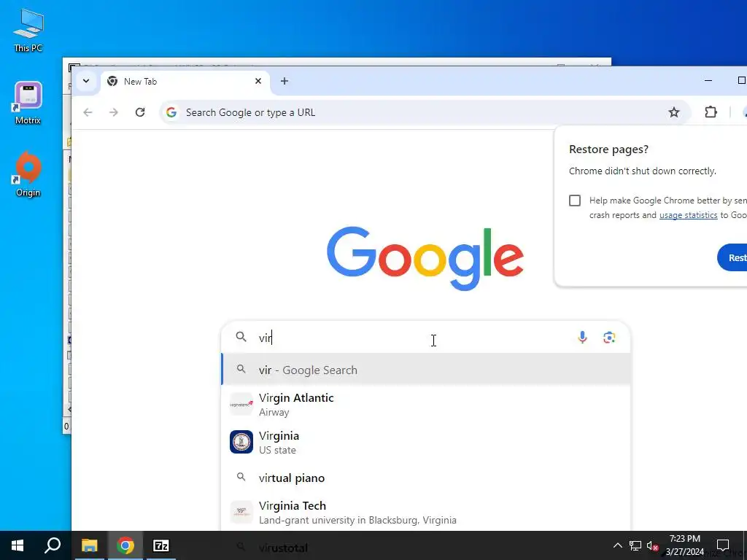Screen dimensions: 747x560
Task: Open the taskbar clock and date
Action: (684, 545)
